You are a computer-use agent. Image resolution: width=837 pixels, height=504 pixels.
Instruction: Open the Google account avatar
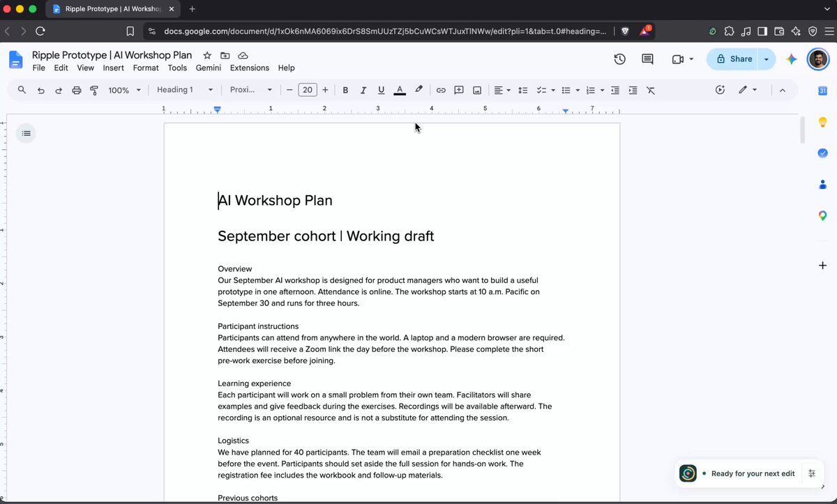point(817,59)
